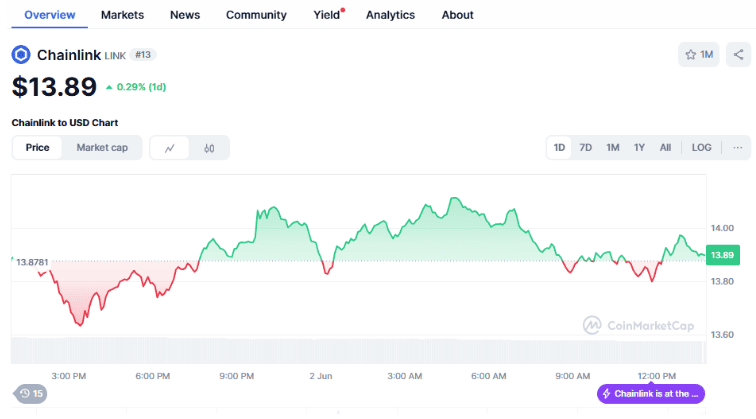Set chart range to 7D

(x=585, y=148)
